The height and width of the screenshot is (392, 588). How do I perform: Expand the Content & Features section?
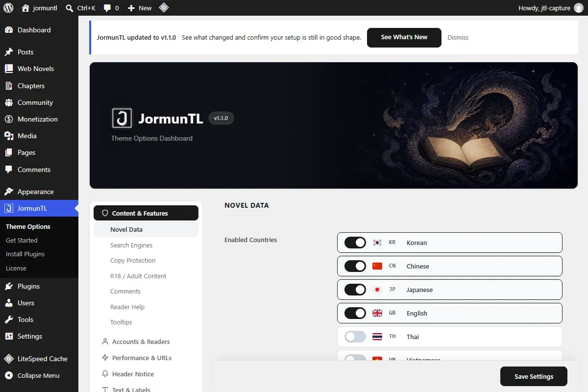click(x=146, y=213)
